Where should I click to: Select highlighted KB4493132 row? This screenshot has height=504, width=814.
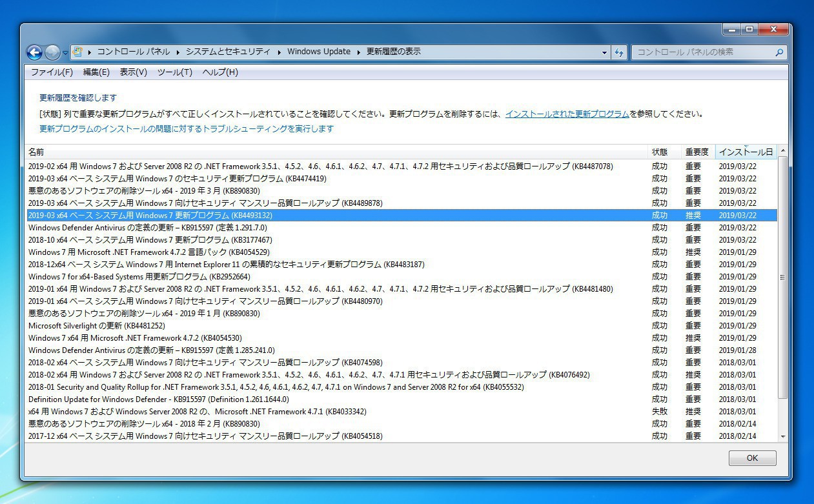tap(402, 216)
